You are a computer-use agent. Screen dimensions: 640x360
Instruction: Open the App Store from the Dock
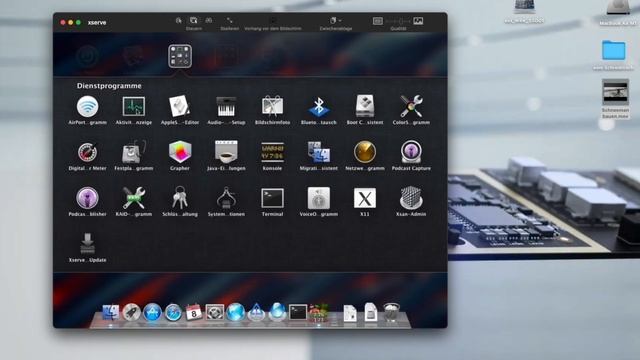point(152,313)
